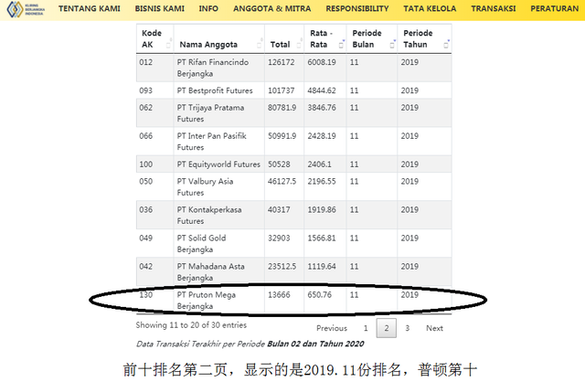Screen dimensions: 585x392
Task: Click Kode AK code 050
Action: 146,182
